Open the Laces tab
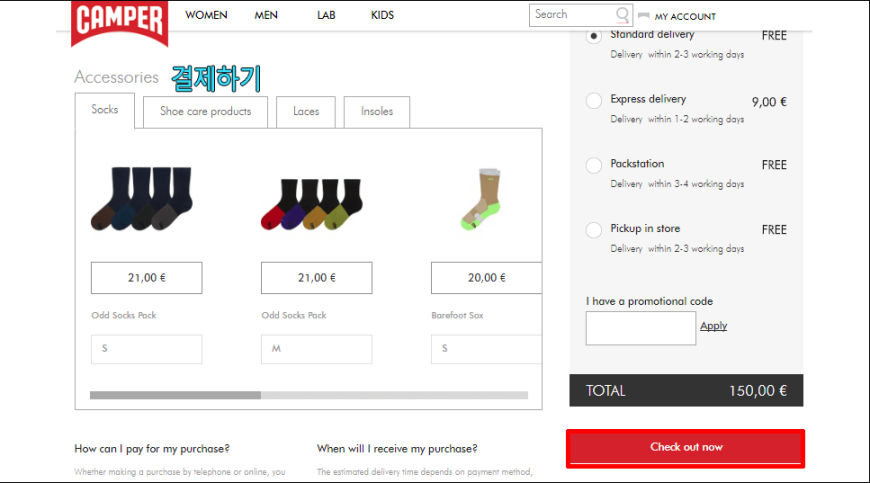This screenshot has width=870, height=483. coord(306,111)
